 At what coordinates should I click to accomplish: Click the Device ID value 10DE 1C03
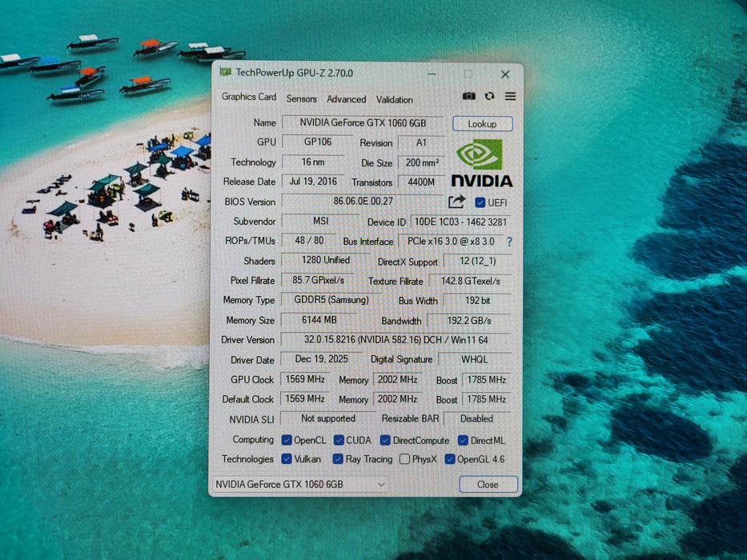[460, 222]
